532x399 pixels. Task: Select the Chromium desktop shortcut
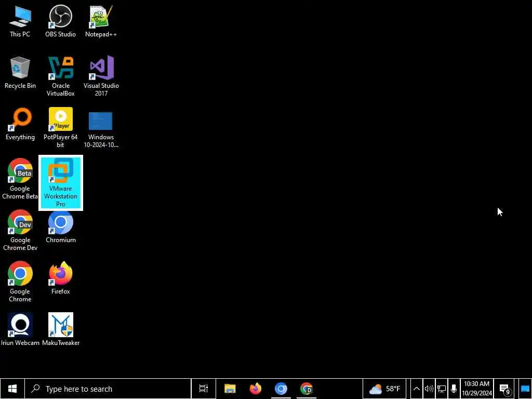(x=60, y=228)
